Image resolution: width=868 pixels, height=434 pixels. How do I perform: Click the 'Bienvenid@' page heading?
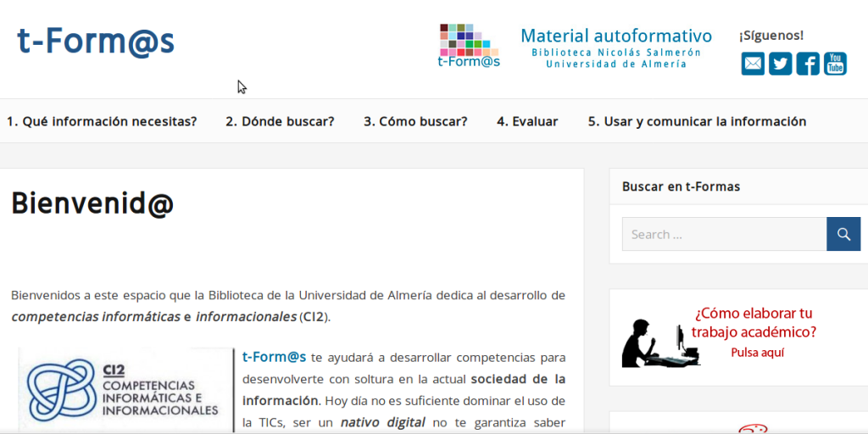pos(92,203)
